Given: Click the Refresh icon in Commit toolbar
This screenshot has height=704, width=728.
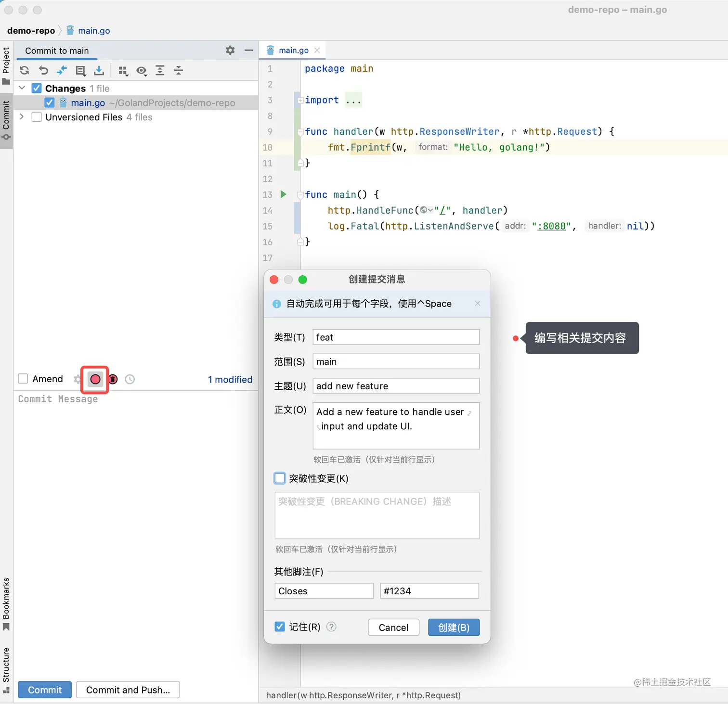Looking at the screenshot, I should (x=25, y=71).
